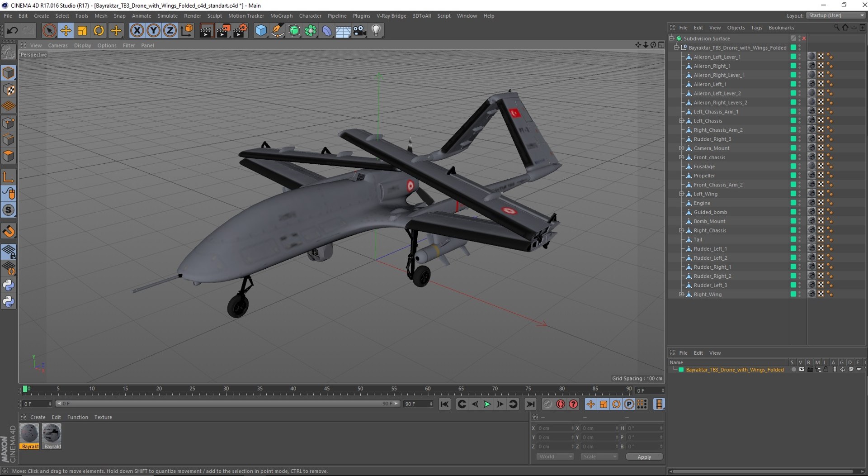Select the Live Selection tool

click(x=49, y=30)
